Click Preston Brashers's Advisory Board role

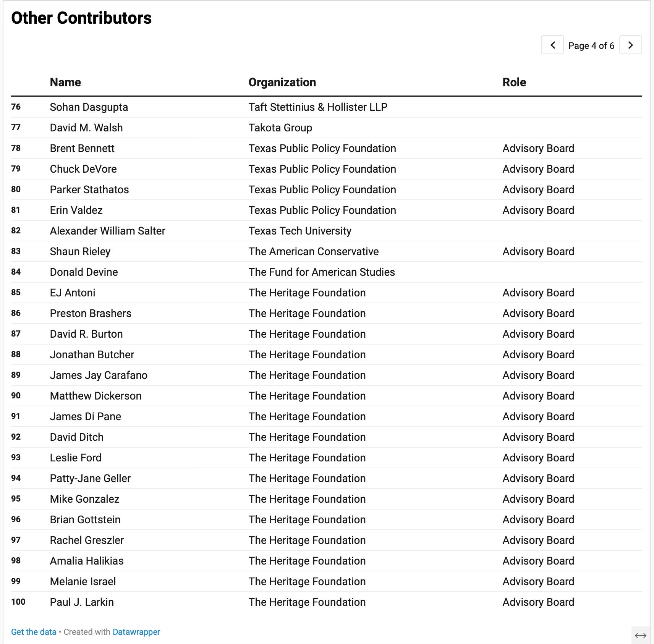click(x=538, y=313)
